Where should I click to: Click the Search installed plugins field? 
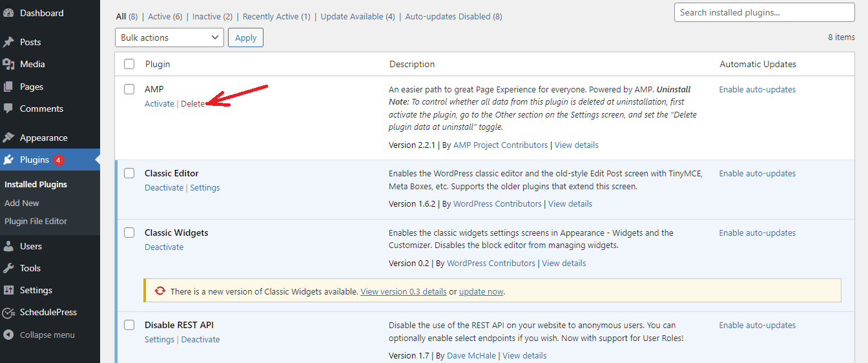[x=764, y=12]
